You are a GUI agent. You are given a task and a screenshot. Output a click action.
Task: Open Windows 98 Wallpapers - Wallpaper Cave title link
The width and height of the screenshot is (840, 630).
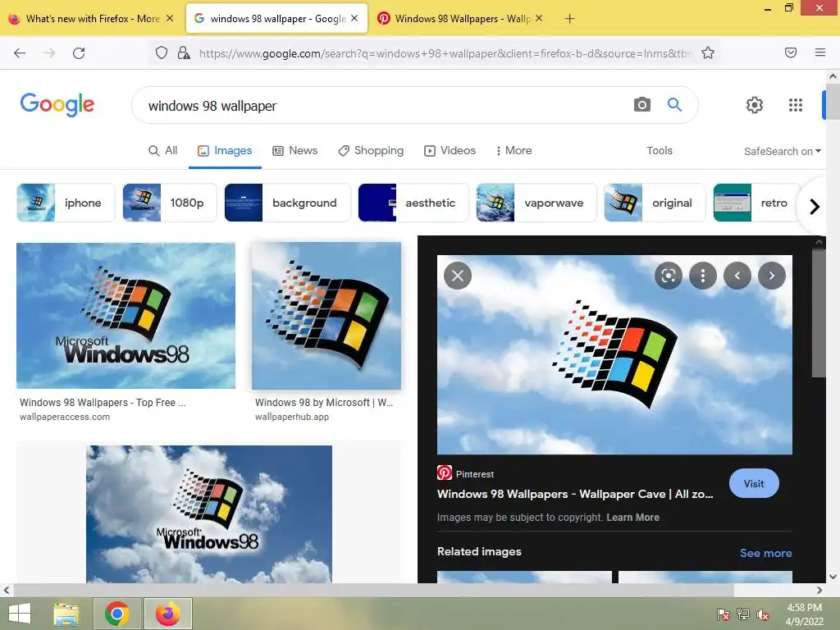pyautogui.click(x=575, y=494)
